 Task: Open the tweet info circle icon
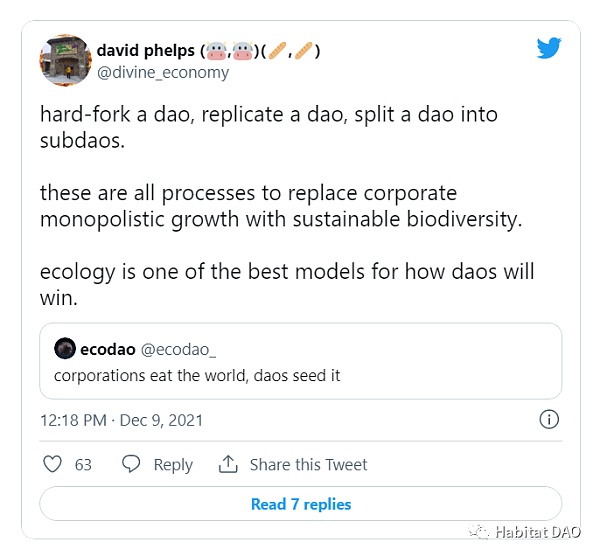(x=549, y=419)
